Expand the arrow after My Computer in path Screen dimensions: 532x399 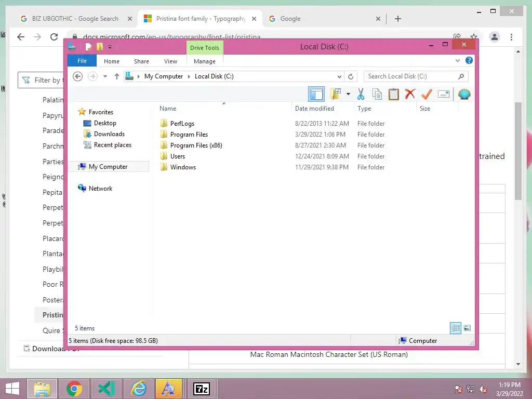(189, 77)
